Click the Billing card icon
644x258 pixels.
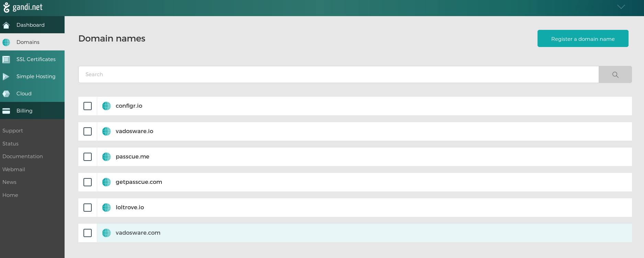coord(6,111)
